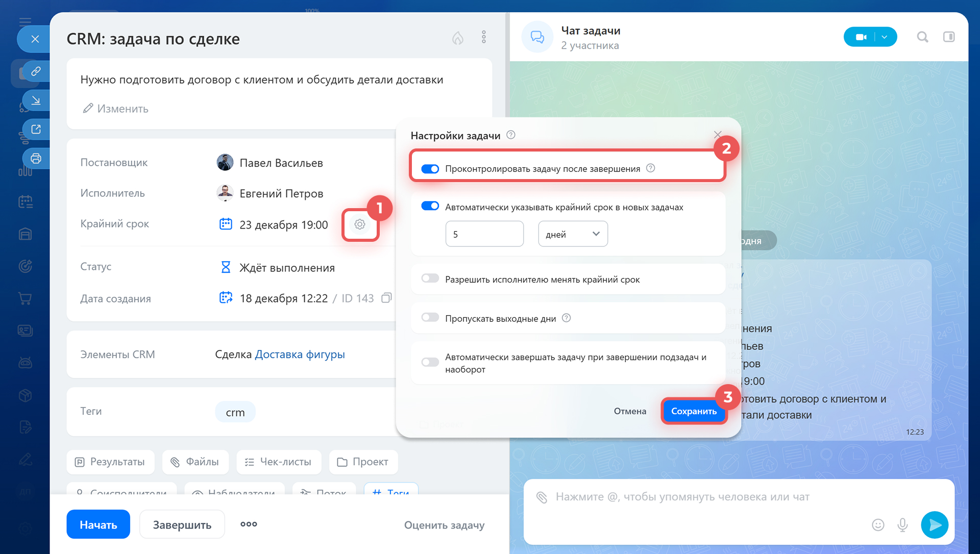Open the emoji picker in chat
Screen dimensions: 980x554
(x=878, y=524)
